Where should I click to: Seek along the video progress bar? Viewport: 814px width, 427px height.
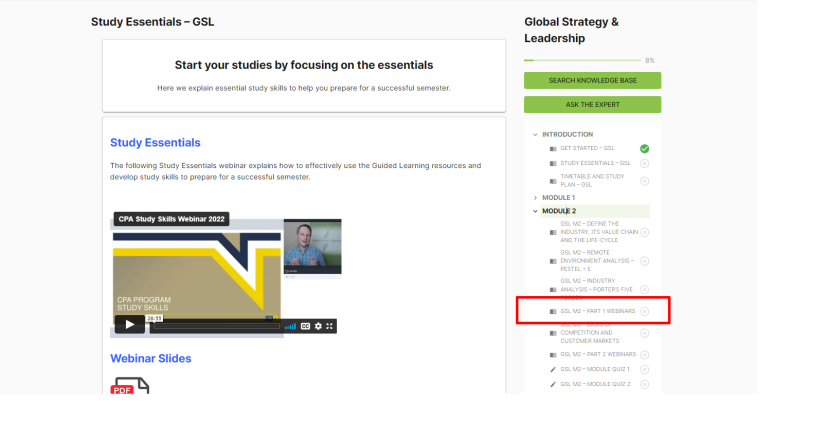[217, 326]
